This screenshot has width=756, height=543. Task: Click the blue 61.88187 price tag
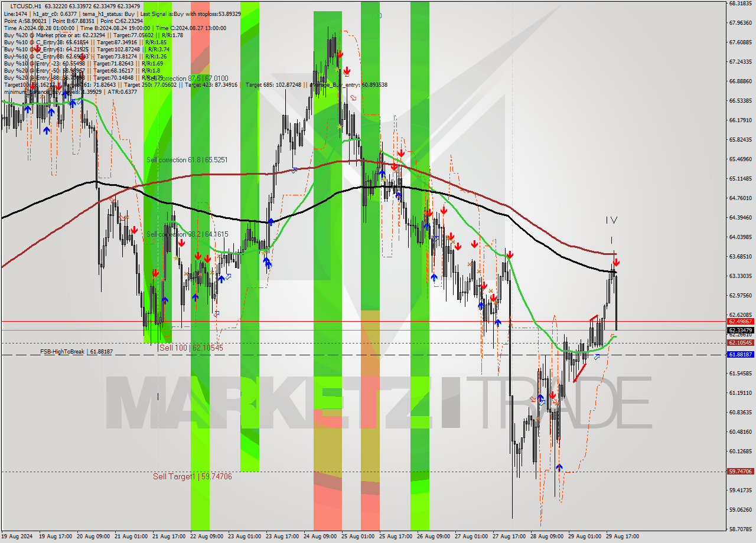[740, 355]
